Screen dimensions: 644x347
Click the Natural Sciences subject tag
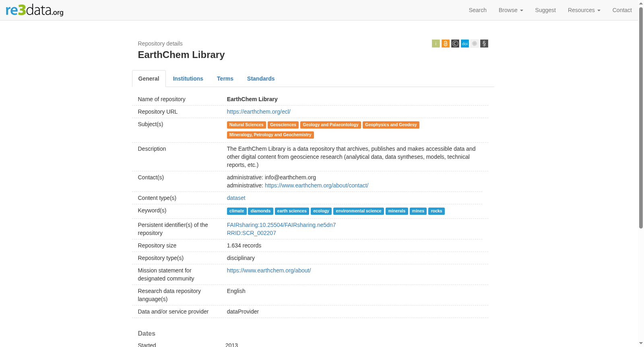point(246,125)
